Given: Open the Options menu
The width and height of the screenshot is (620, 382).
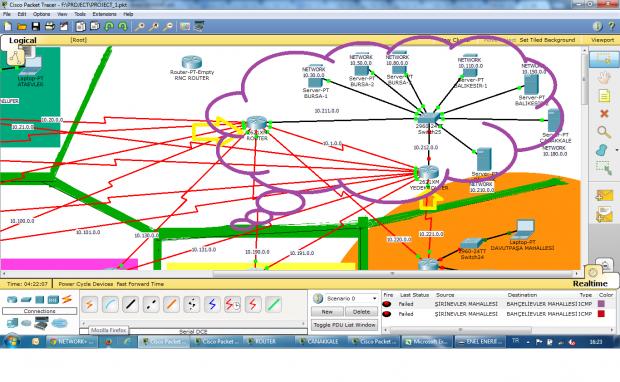Looking at the screenshot, I should click(42, 14).
